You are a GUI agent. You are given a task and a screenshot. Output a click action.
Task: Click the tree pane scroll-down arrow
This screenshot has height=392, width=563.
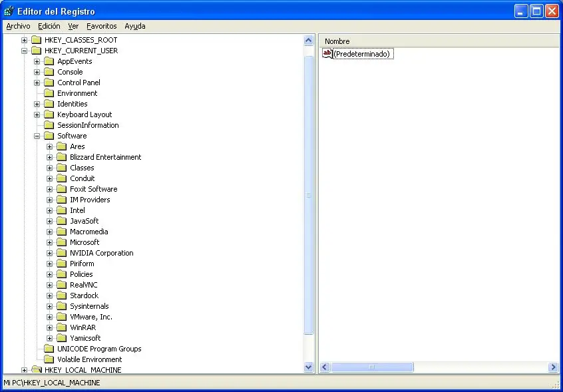[308, 367]
